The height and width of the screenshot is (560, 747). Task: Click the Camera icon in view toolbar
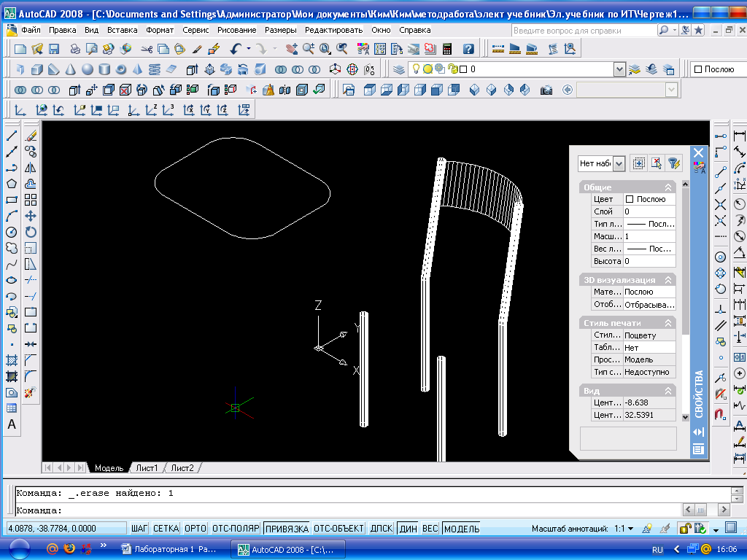pyautogui.click(x=546, y=90)
